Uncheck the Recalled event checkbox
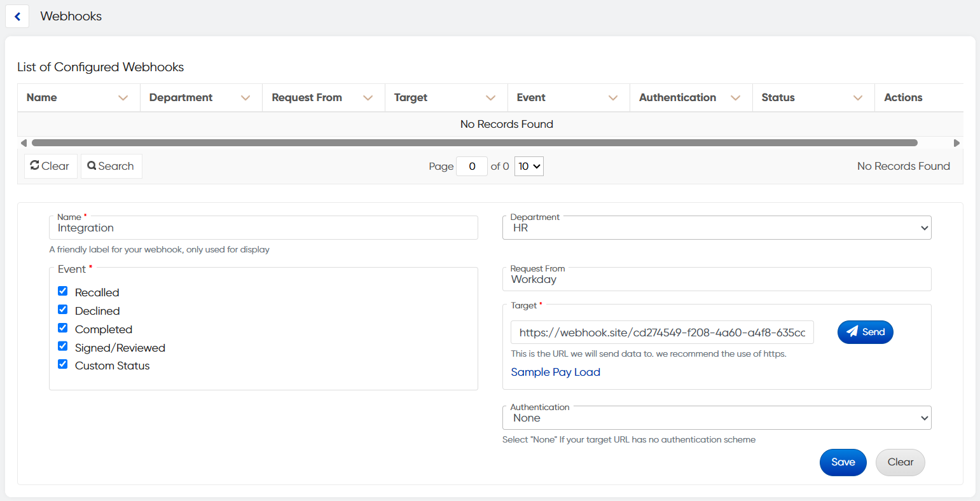Image resolution: width=980 pixels, height=501 pixels. [x=63, y=291]
